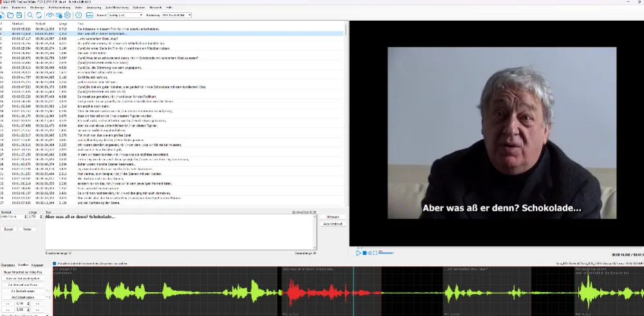Click the Umbruch button
This screenshot has width=644, height=316.
(x=333, y=217)
